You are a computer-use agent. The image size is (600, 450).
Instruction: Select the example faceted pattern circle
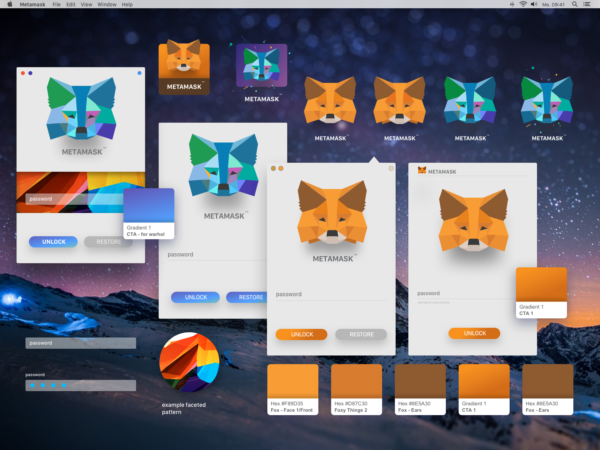pos(189,362)
